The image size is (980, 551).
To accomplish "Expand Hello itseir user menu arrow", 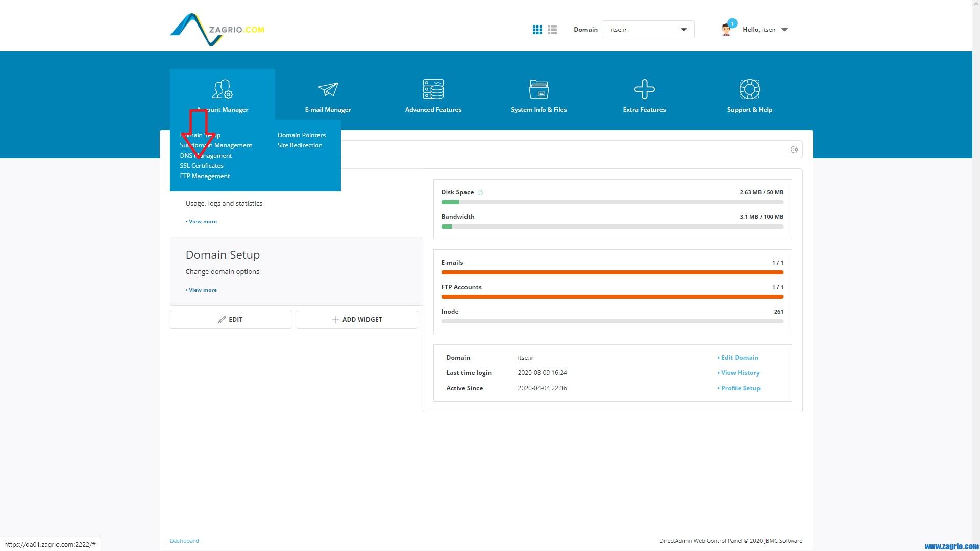I will (x=785, y=30).
